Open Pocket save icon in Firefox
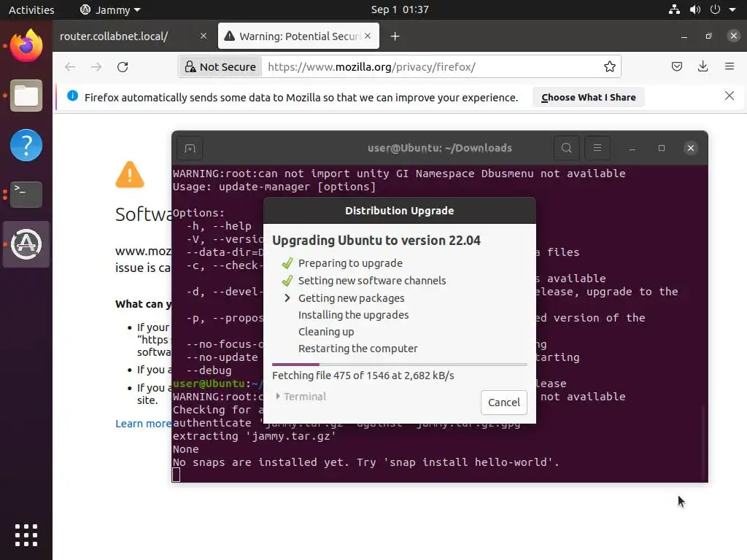 click(676, 66)
